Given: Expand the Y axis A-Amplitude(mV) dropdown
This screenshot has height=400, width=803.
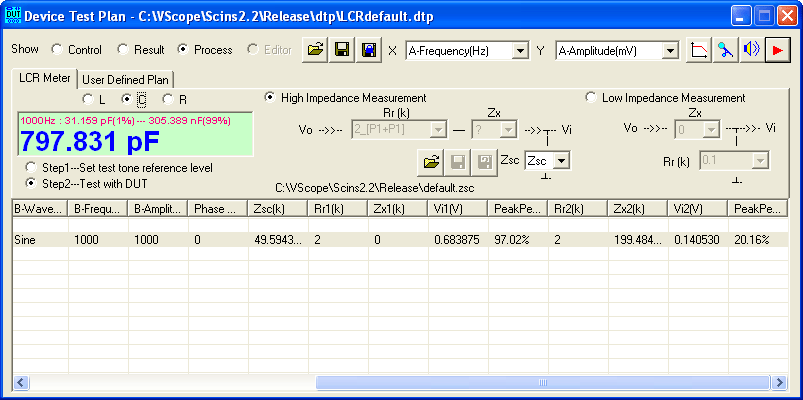Looking at the screenshot, I should (670, 50).
